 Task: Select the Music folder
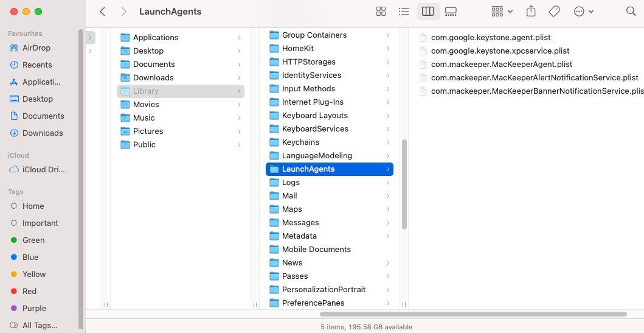[181, 118]
